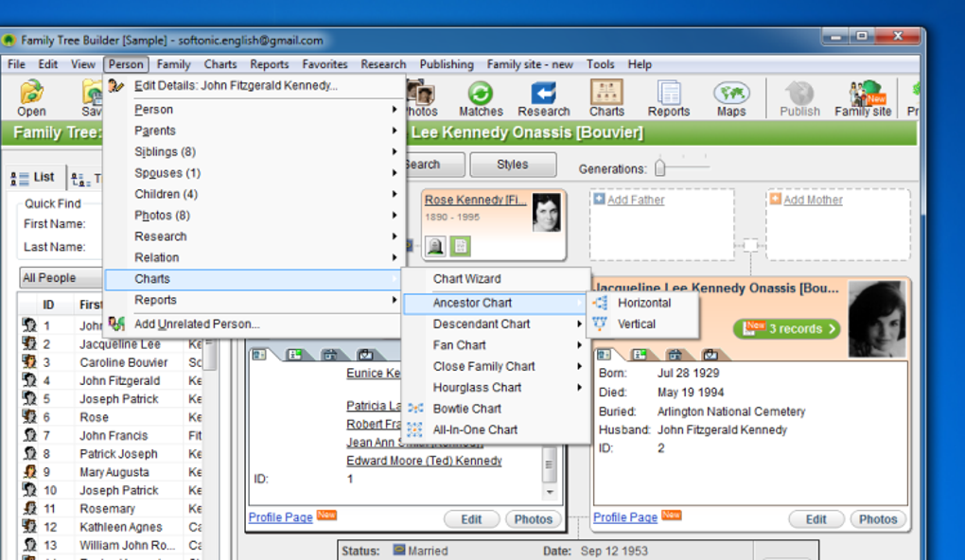Click the document icon on Rose Kennedy card
The width and height of the screenshot is (965, 560).
click(461, 246)
